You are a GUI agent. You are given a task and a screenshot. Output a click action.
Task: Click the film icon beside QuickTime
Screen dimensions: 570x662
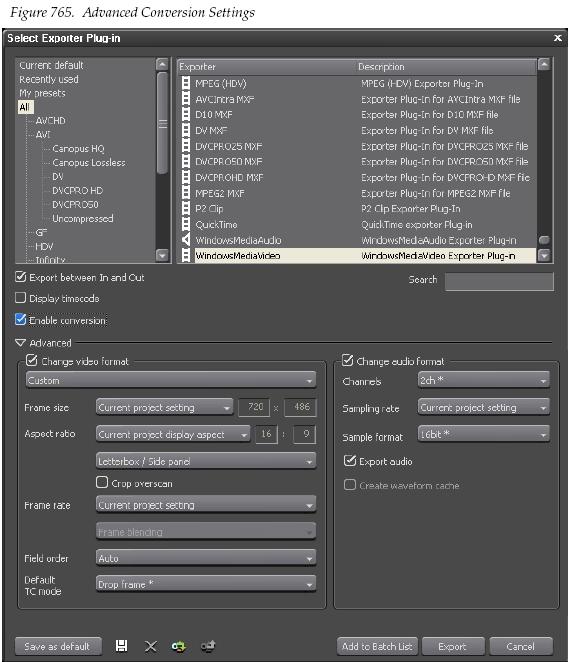(x=185, y=224)
